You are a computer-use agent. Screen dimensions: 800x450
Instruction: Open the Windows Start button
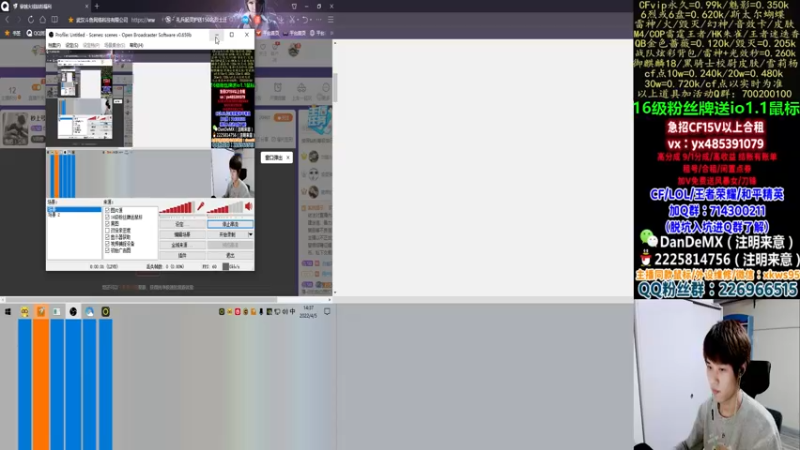(x=8, y=311)
